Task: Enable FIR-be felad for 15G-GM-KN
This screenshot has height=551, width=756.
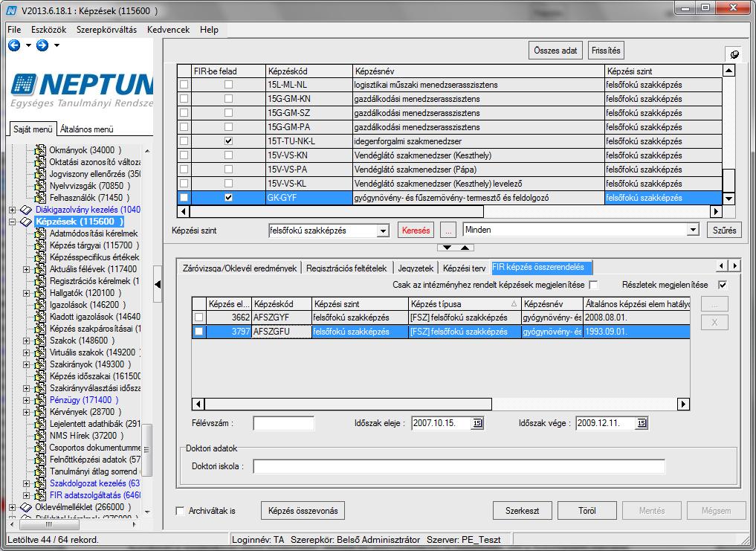Action: tap(228, 99)
